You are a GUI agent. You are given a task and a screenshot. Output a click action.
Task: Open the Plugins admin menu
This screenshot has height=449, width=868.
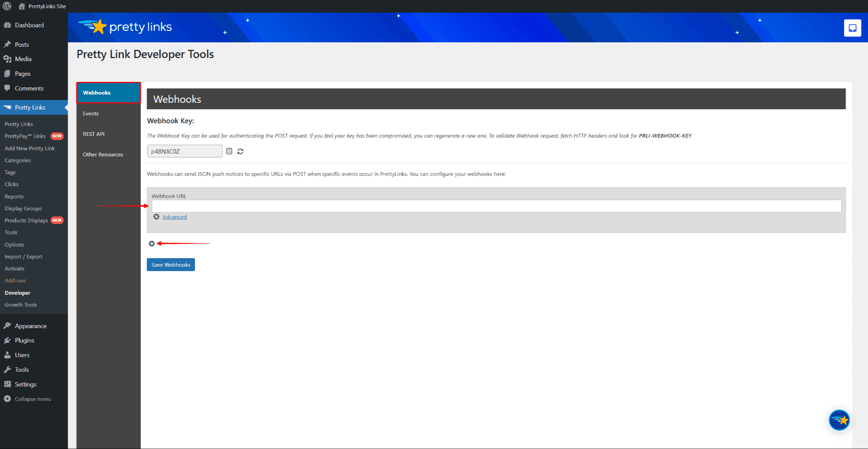click(24, 340)
